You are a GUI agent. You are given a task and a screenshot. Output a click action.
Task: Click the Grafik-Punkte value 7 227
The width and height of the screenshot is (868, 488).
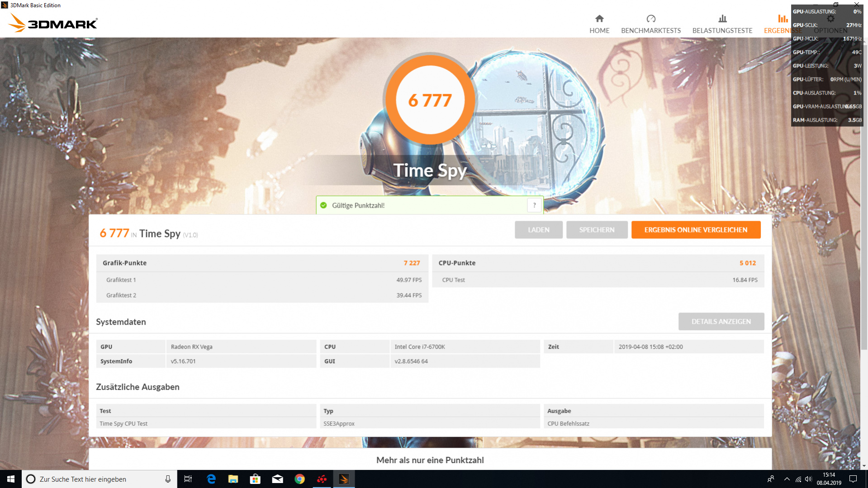[x=412, y=263]
